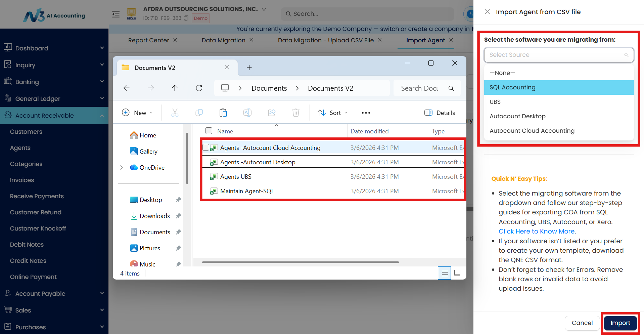Image resolution: width=644 pixels, height=335 pixels.
Task: Switch to large thumbnails view icon
Action: [x=457, y=273]
